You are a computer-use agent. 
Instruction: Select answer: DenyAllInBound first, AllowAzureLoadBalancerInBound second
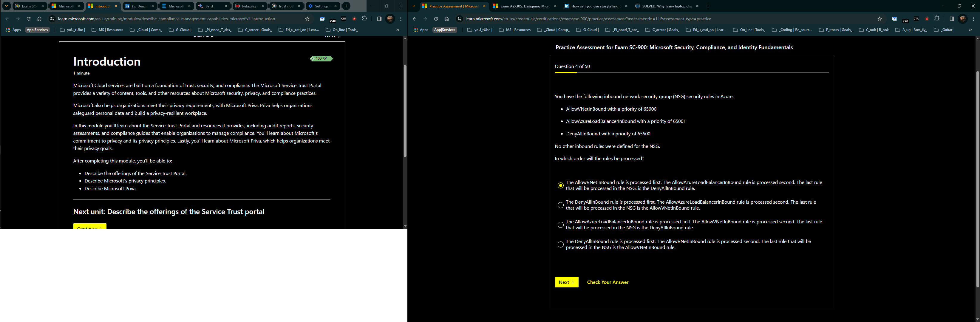(x=560, y=205)
